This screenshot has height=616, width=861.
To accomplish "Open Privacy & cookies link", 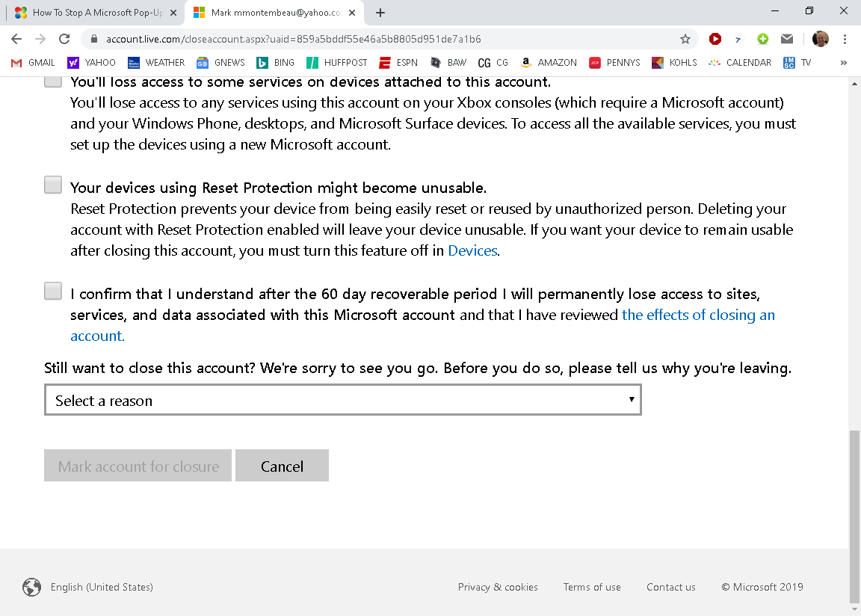I will pyautogui.click(x=498, y=587).
